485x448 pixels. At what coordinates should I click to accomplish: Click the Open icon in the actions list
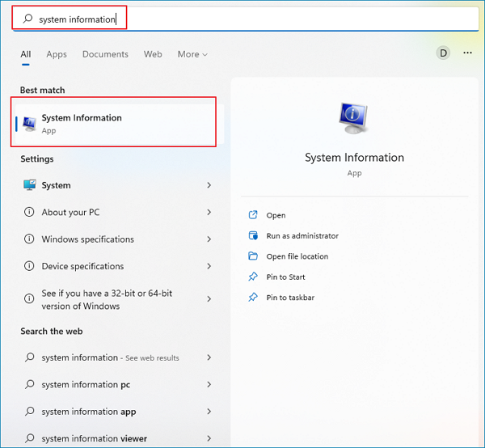pyautogui.click(x=253, y=215)
